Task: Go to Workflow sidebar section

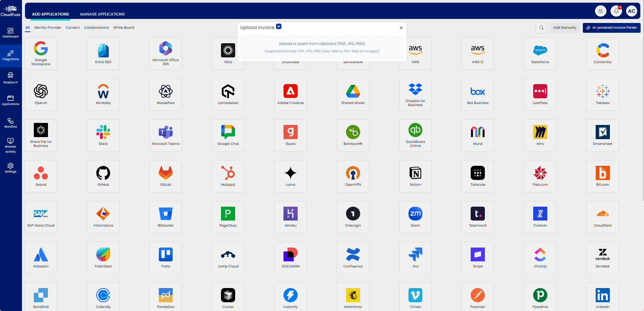Action: click(10, 123)
